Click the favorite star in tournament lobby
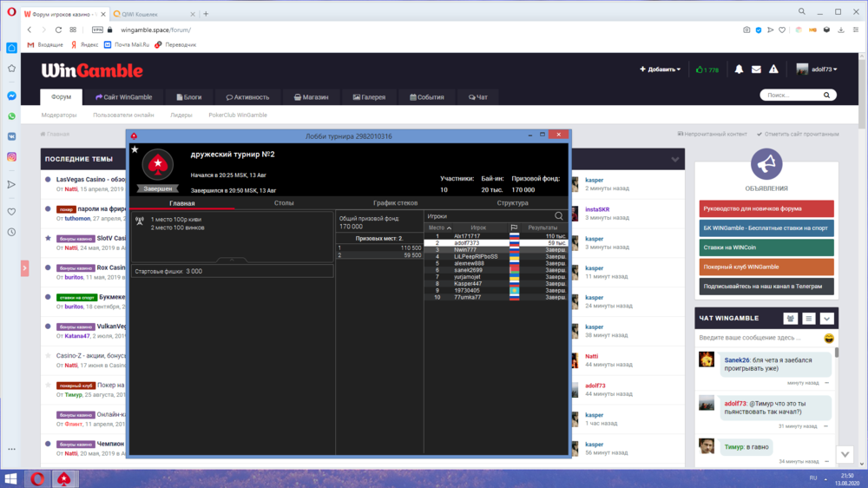Image resolution: width=868 pixels, height=488 pixels. tap(135, 150)
